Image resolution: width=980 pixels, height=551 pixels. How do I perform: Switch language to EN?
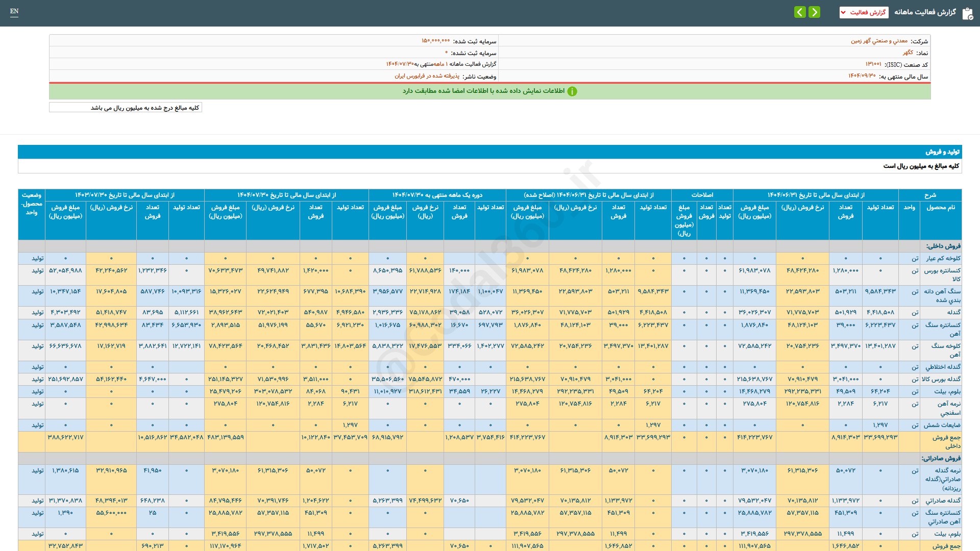[x=14, y=11]
